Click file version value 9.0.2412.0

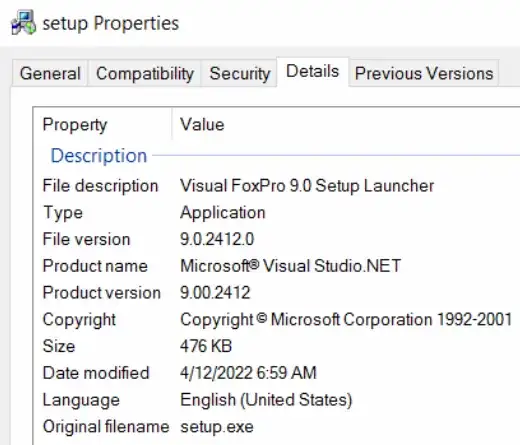coord(217,239)
